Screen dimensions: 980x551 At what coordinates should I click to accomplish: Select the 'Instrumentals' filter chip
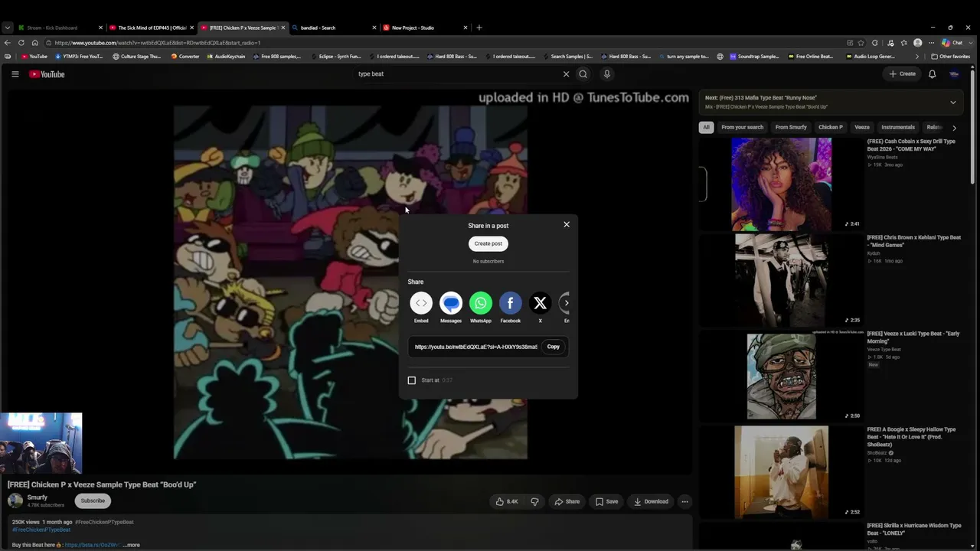click(x=898, y=128)
